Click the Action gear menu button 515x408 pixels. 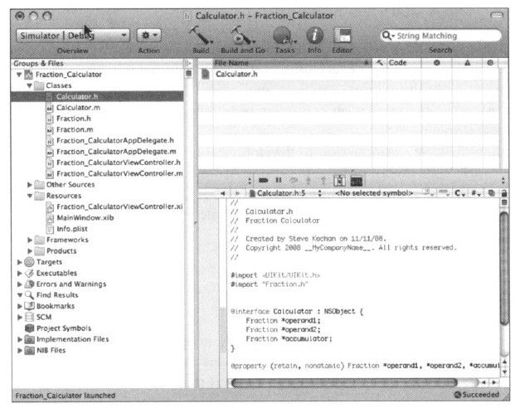149,35
